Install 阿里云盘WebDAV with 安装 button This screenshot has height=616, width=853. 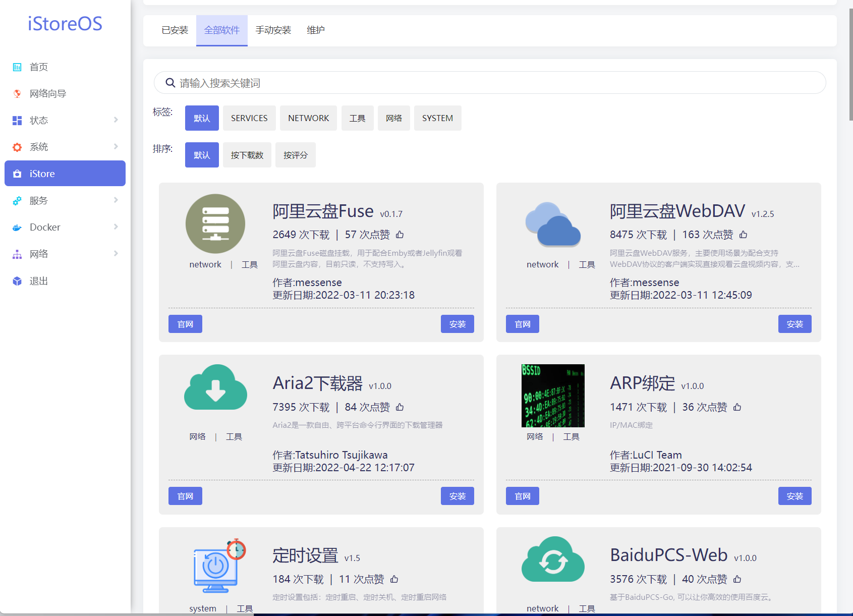click(x=794, y=324)
